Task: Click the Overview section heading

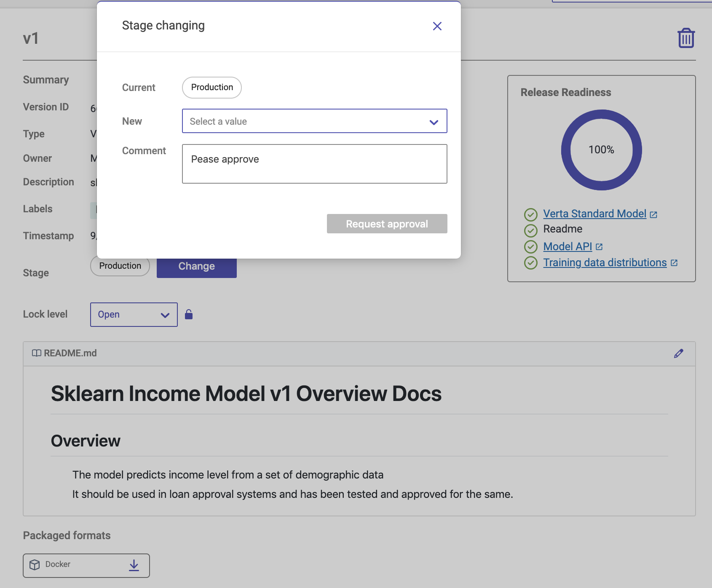Action: point(86,441)
